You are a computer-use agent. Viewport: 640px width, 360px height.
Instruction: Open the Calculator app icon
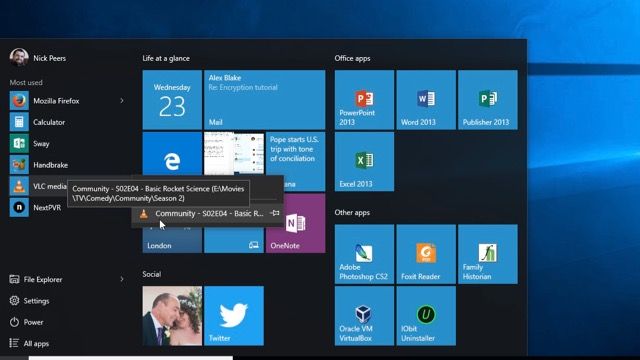[x=19, y=122]
